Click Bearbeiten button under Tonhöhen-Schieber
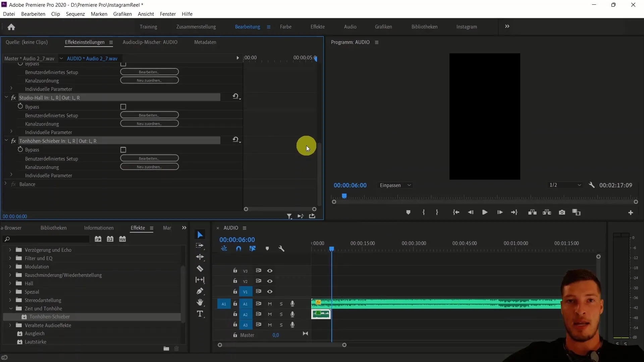This screenshot has height=362, width=644. coord(149,159)
